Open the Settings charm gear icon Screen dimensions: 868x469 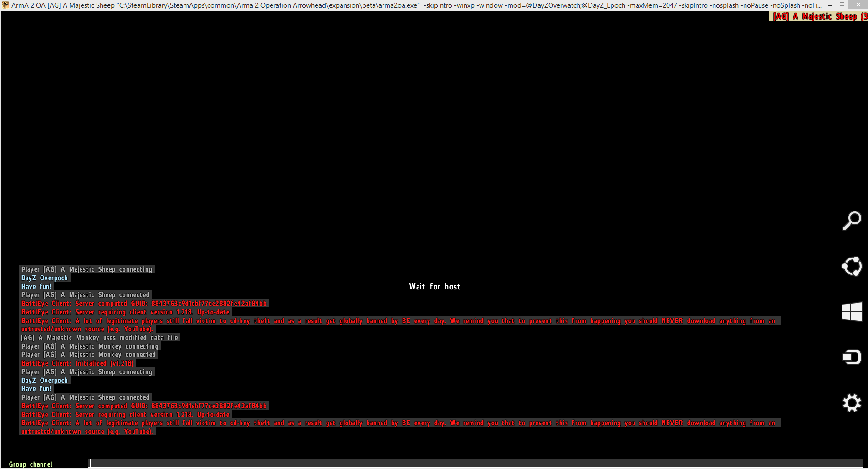pyautogui.click(x=852, y=403)
